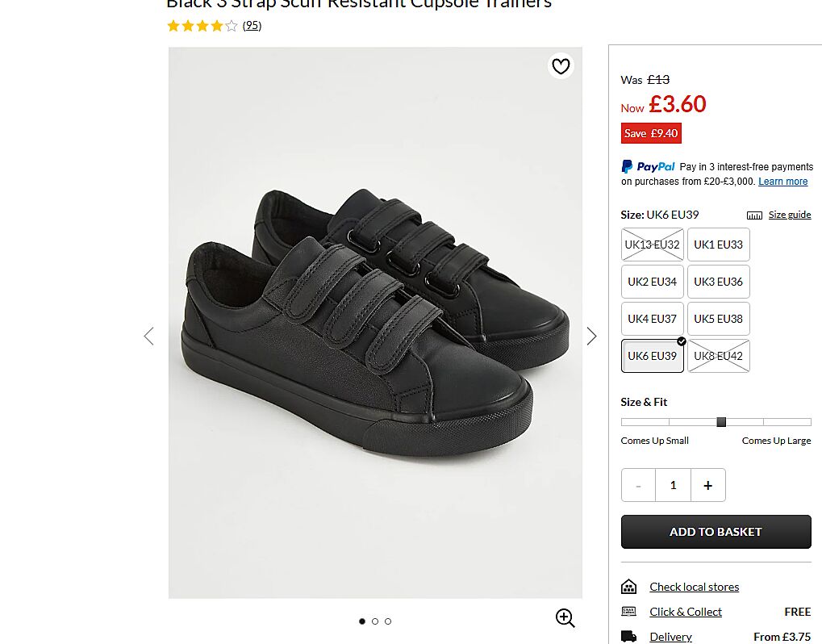Pick size UK5 EU38
The width and height of the screenshot is (822, 644).
click(718, 319)
